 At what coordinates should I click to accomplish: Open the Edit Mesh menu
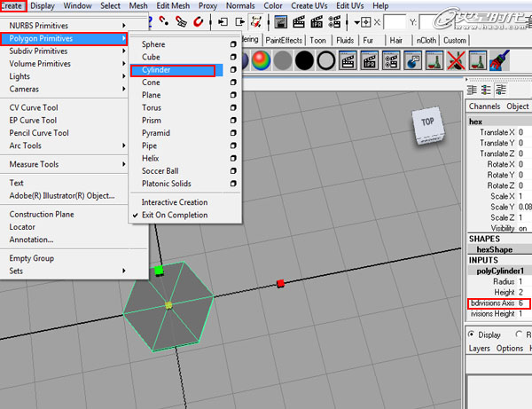(173, 6)
